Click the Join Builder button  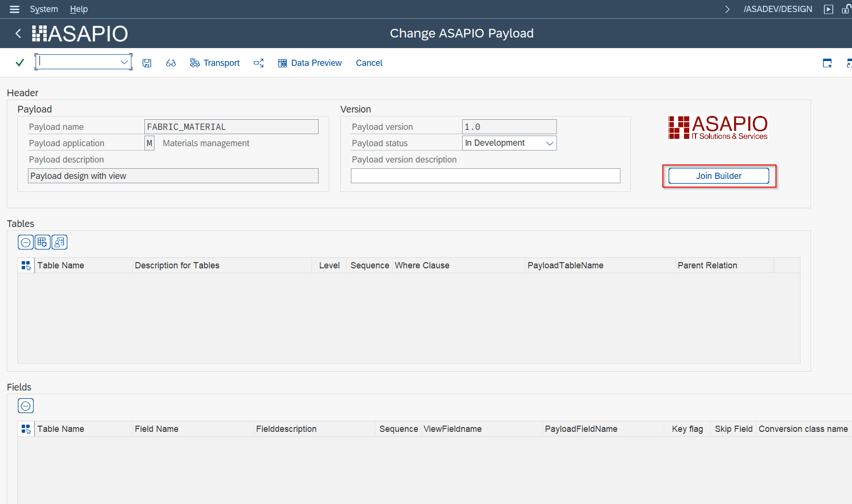click(x=719, y=176)
